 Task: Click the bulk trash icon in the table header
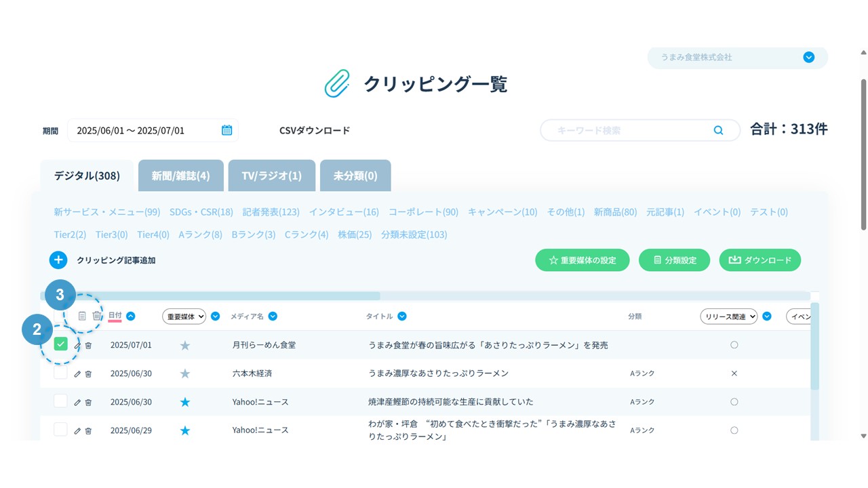coord(97,316)
